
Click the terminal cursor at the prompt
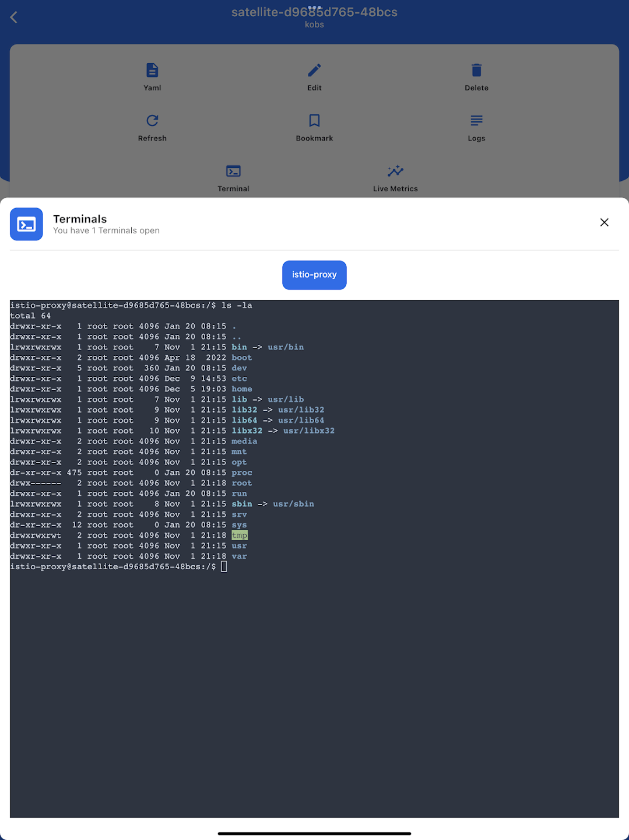(x=224, y=566)
